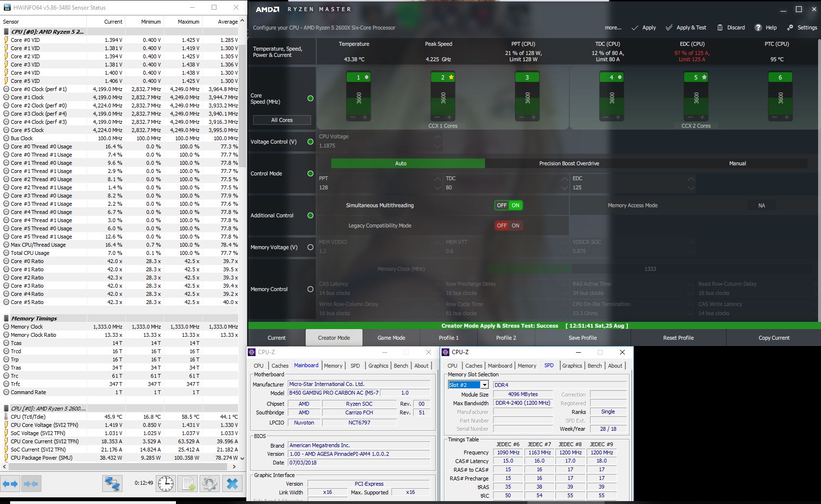Start HWiNFO sensor logging file icon

click(188, 483)
